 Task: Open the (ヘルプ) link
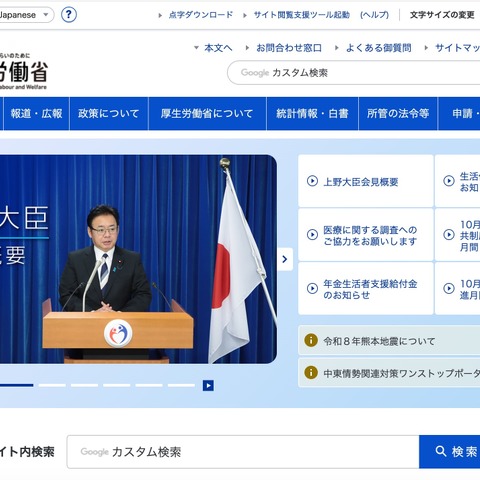374,15
